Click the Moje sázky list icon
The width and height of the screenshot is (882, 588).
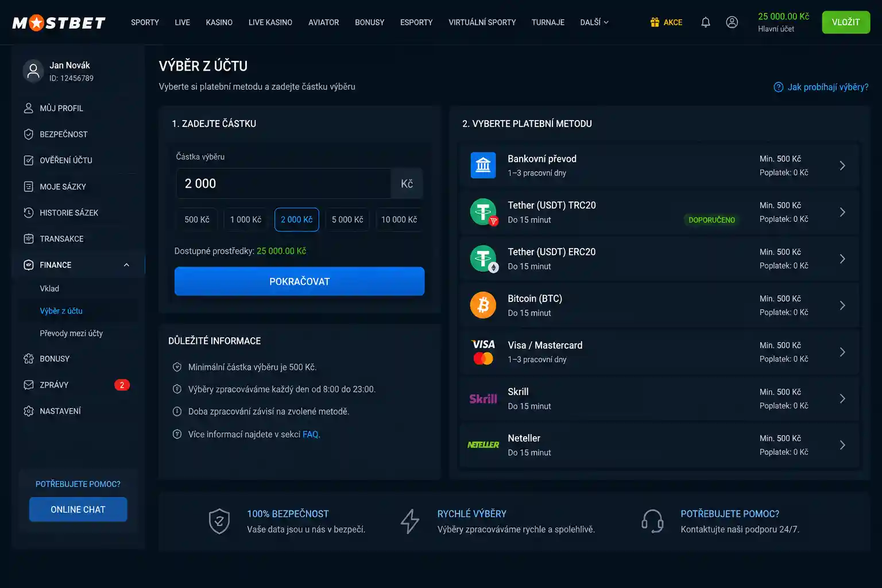[29, 187]
